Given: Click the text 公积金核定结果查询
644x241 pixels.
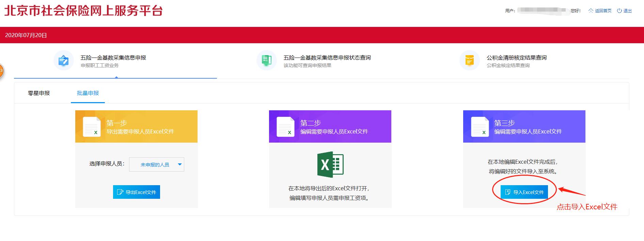Looking at the screenshot, I should pyautogui.click(x=508, y=65).
